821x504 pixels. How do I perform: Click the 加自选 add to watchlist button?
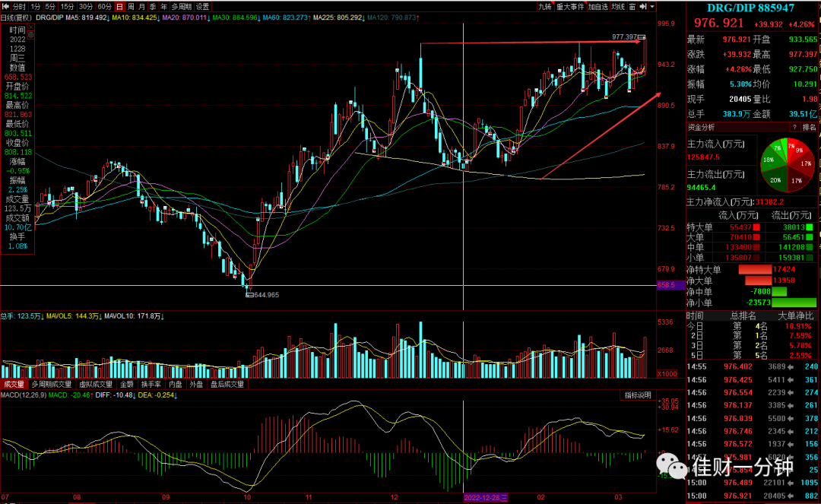(x=598, y=7)
